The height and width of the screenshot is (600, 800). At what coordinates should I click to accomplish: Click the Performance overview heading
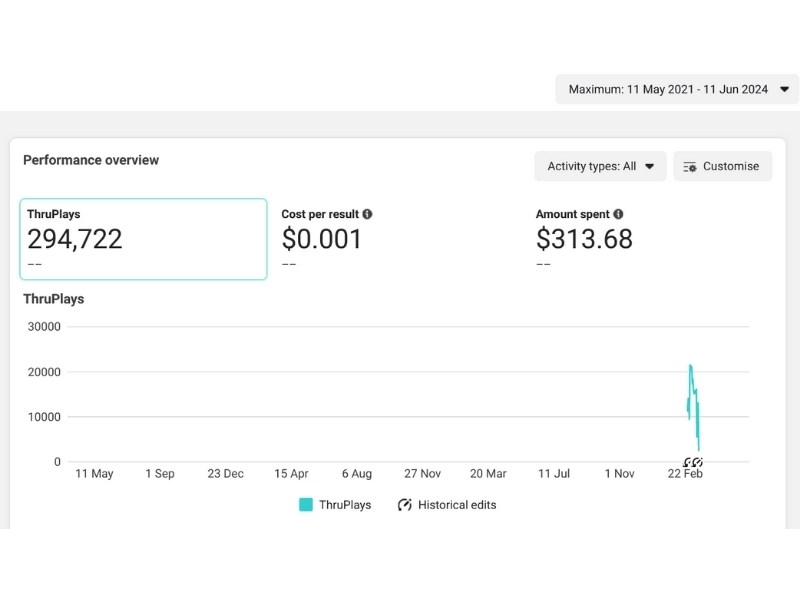click(x=91, y=160)
